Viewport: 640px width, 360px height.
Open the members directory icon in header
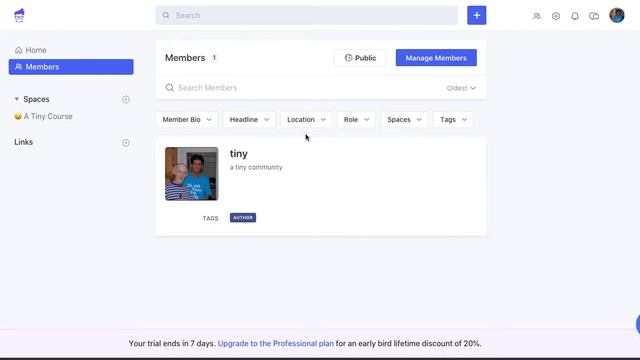537,16
